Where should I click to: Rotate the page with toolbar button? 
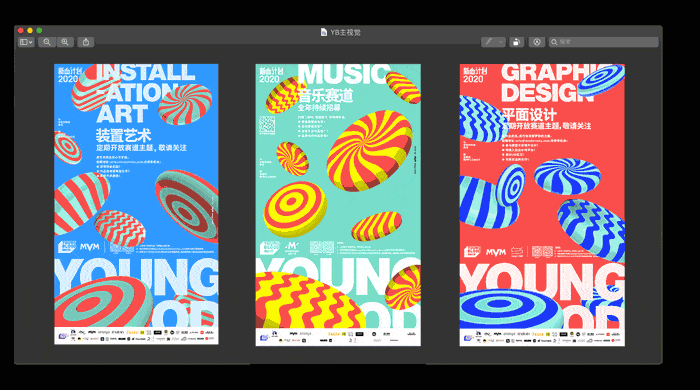[x=517, y=42]
